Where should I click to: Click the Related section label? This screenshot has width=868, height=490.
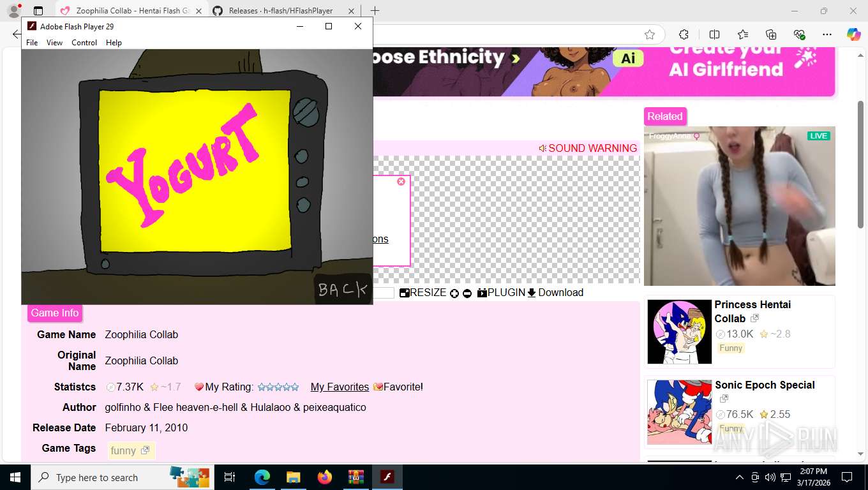(x=665, y=116)
